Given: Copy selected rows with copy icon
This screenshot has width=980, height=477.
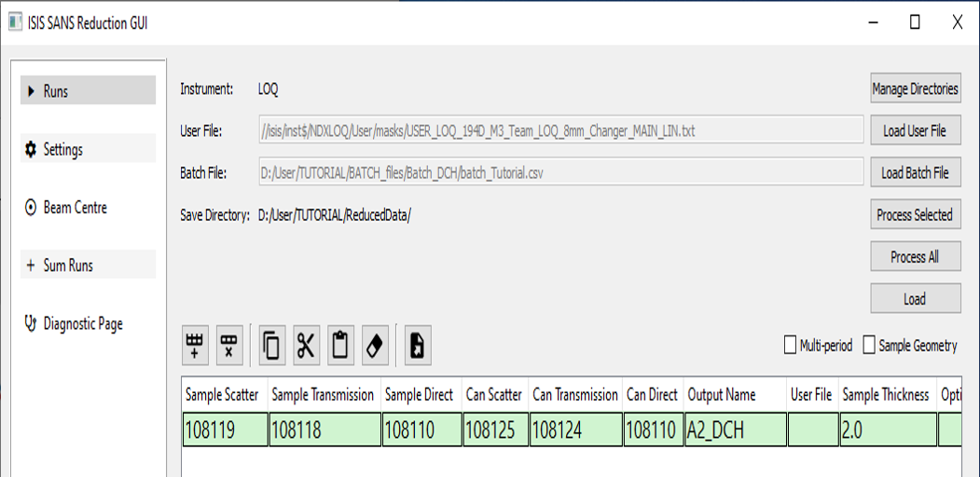Looking at the screenshot, I should (x=271, y=346).
